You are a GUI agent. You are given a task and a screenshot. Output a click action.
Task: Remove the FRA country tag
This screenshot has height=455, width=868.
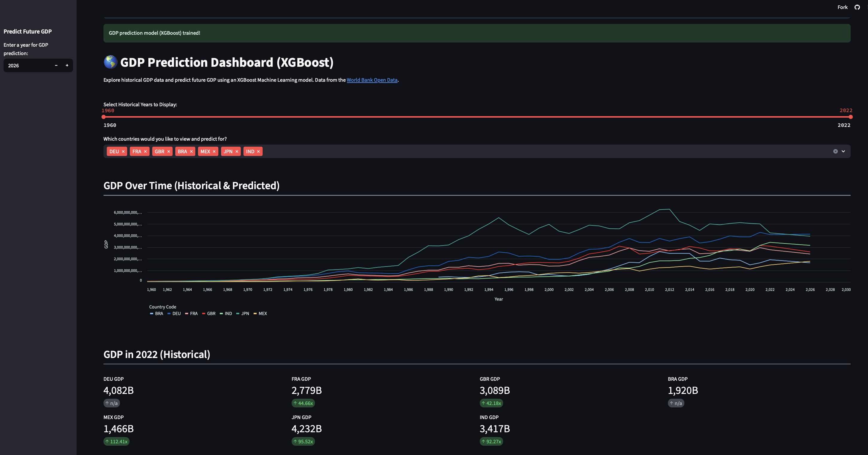point(145,151)
